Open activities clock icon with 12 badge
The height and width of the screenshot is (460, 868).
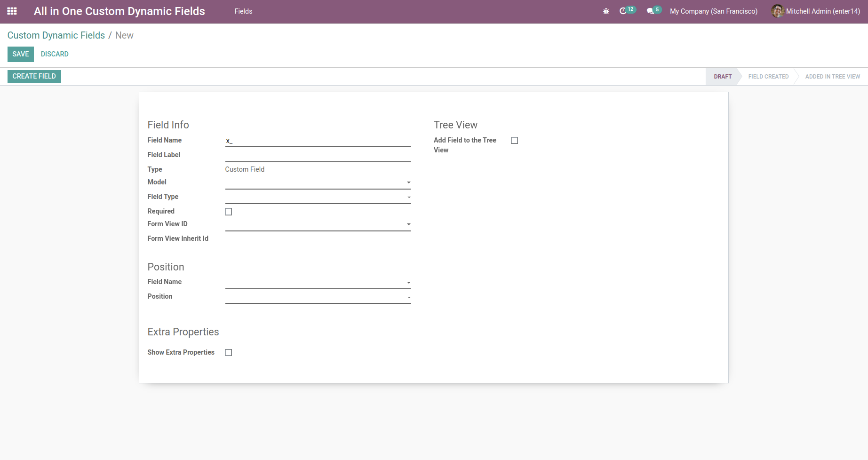pos(627,10)
